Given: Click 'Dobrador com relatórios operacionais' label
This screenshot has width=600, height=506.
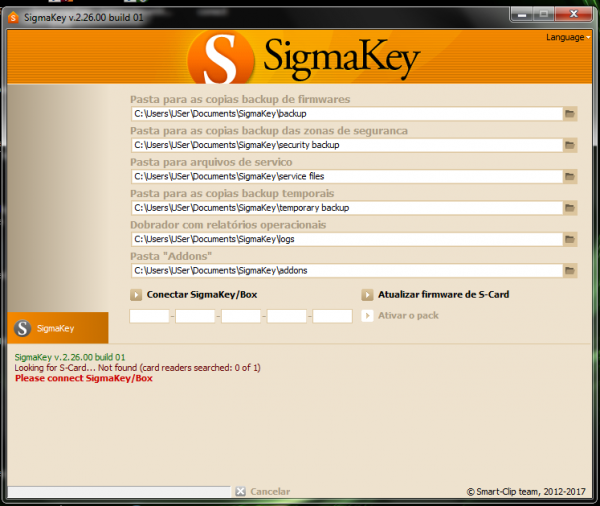Looking at the screenshot, I should [228, 225].
